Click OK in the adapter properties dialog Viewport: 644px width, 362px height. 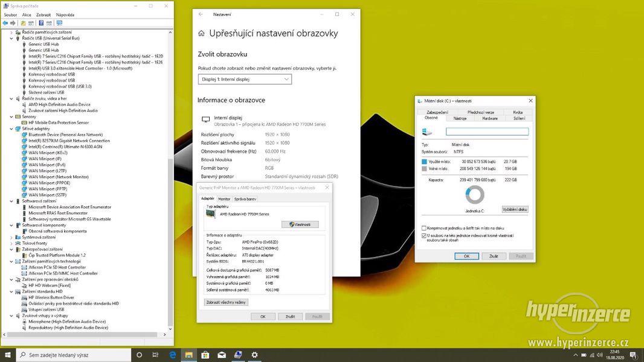(263, 317)
